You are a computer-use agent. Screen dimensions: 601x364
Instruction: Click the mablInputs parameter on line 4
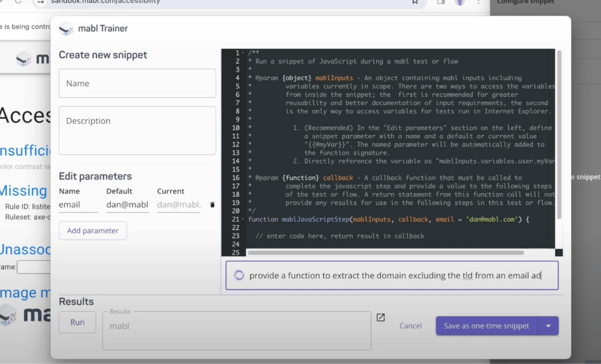click(334, 78)
